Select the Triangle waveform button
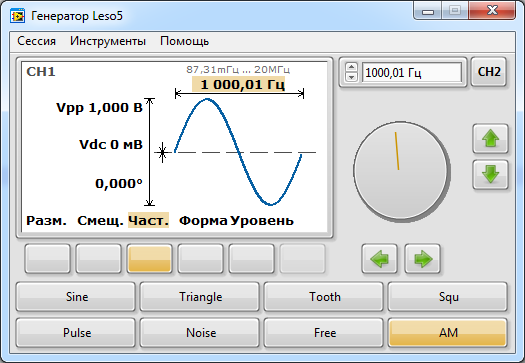This screenshot has width=525, height=363. coord(200,297)
